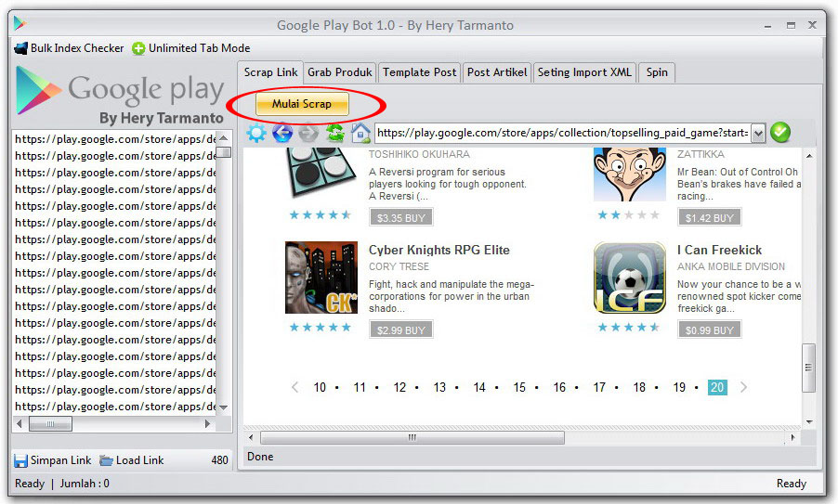
Task: Expand the URL address dropdown
Action: click(758, 134)
